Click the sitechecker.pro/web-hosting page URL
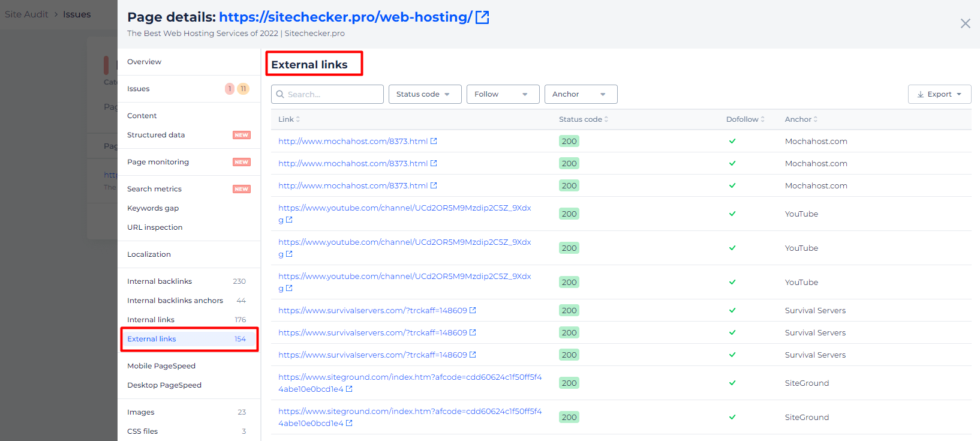The width and height of the screenshot is (980, 441). 345,17
